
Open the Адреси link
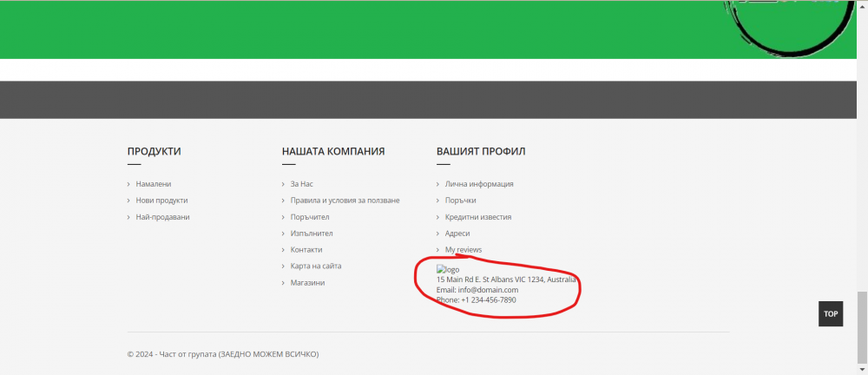pos(457,234)
